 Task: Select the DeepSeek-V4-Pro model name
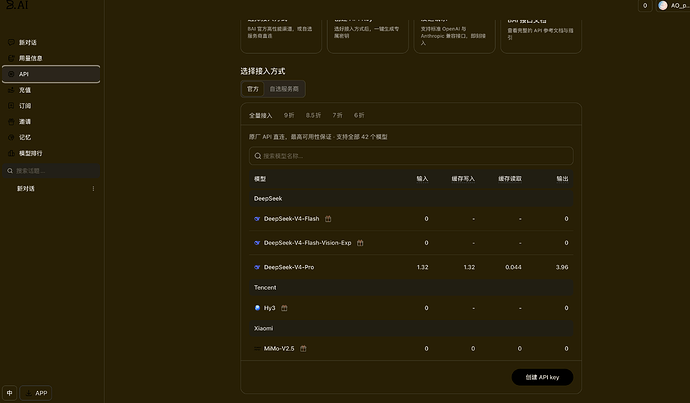click(x=289, y=267)
